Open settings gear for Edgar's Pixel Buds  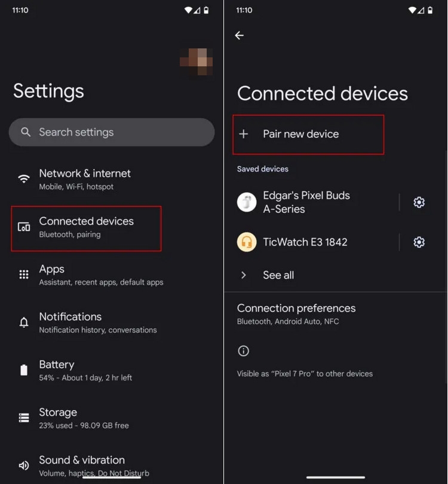pyautogui.click(x=419, y=203)
